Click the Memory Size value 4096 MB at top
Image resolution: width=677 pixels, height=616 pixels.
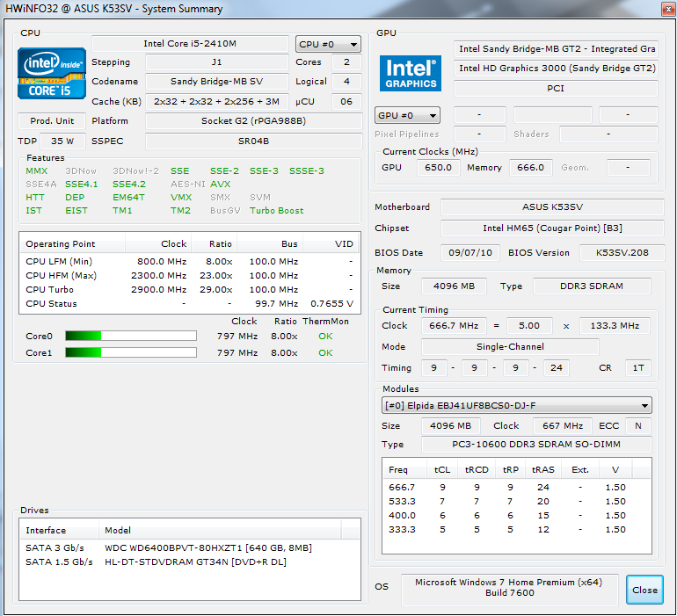click(454, 286)
